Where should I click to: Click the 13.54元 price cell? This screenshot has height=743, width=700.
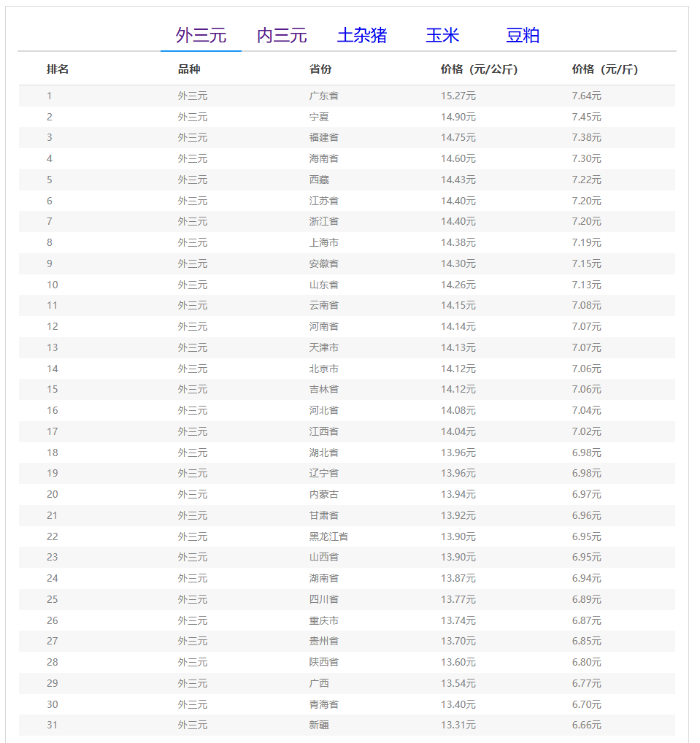(x=458, y=683)
